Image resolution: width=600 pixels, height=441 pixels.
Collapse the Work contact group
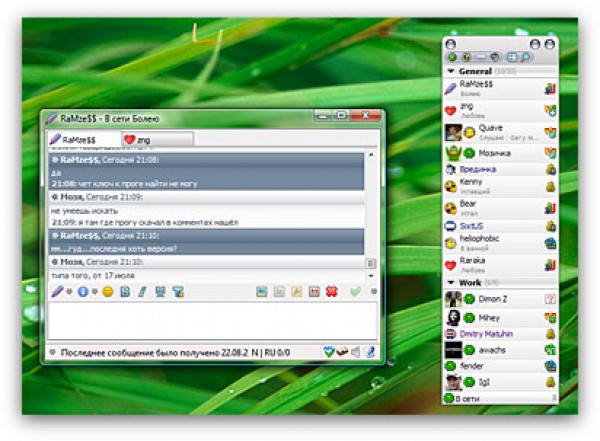coord(451,283)
